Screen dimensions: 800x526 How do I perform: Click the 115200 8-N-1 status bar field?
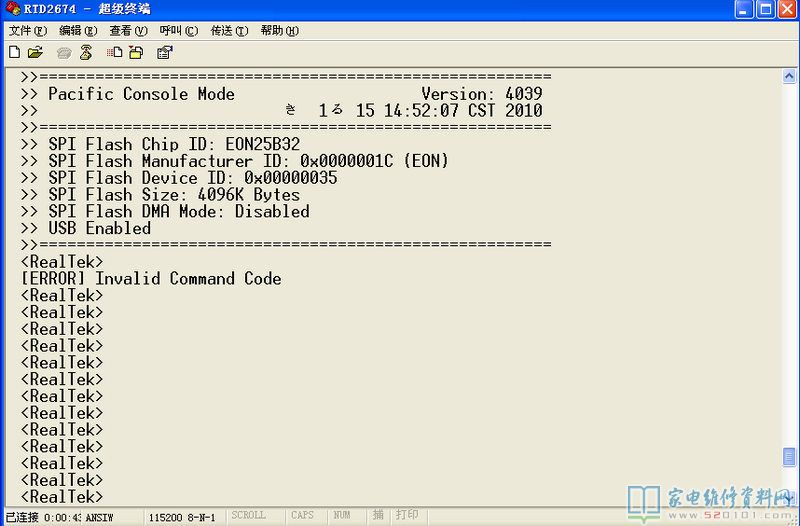(x=183, y=516)
